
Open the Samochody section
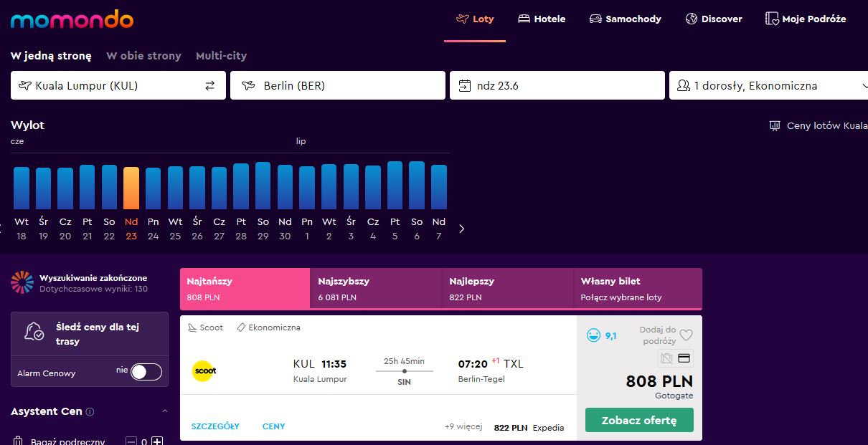pos(626,19)
